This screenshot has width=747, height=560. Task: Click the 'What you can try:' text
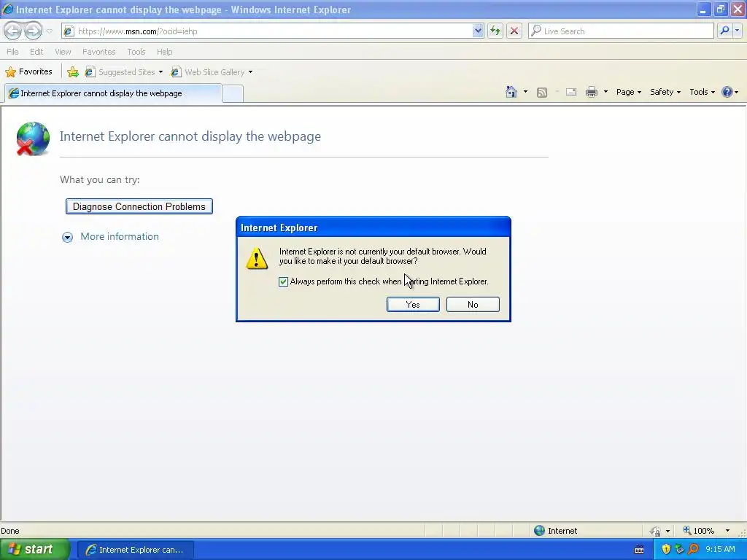pyautogui.click(x=99, y=179)
